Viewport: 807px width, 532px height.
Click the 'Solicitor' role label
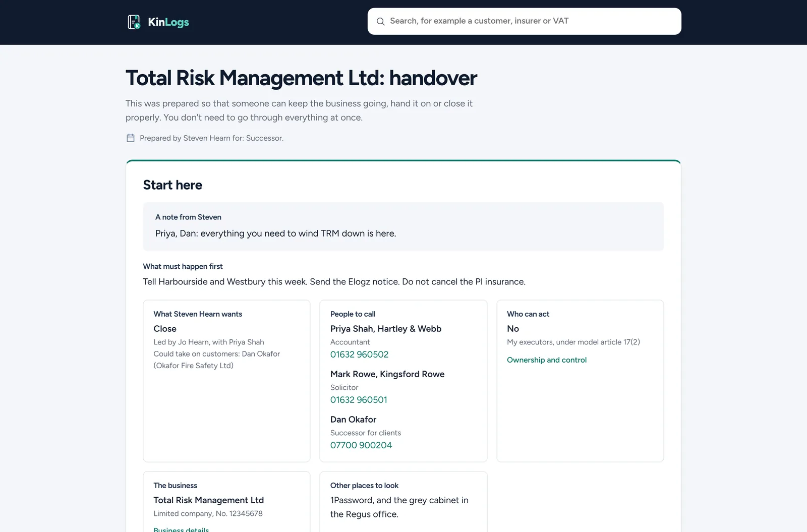pos(344,387)
